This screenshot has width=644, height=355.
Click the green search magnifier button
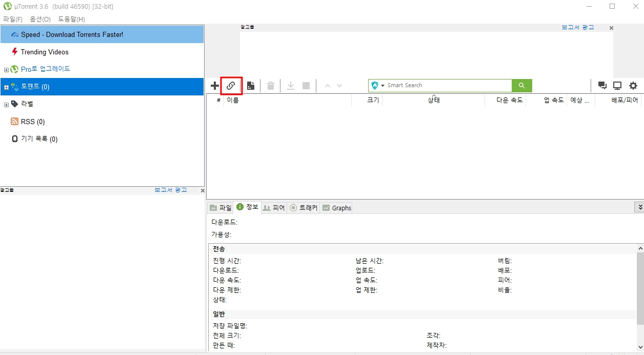522,86
